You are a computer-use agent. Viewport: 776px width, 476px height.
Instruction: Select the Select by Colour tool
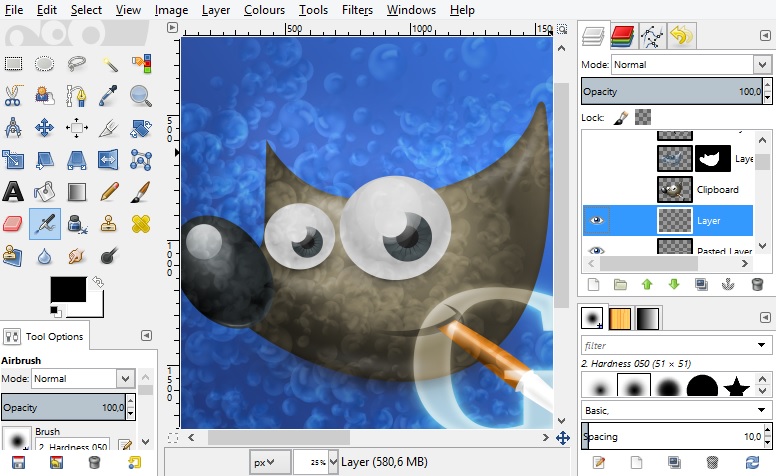coord(141,63)
